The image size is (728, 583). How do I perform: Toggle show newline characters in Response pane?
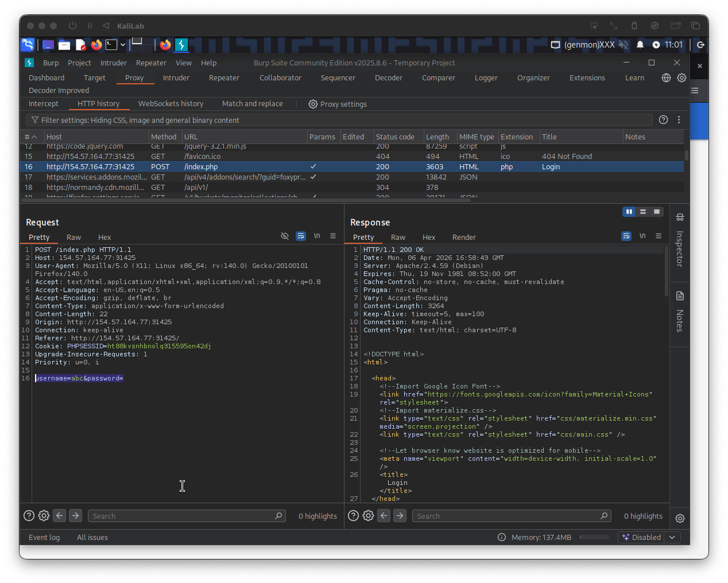click(x=642, y=236)
